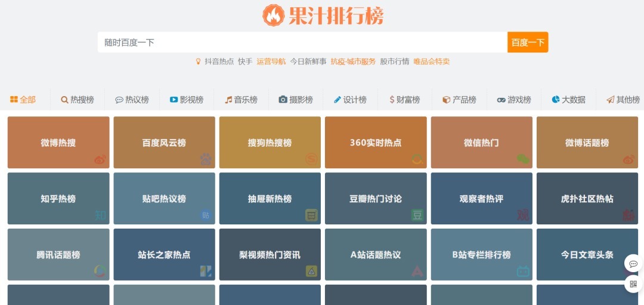Viewport: 644px width, 305px height.
Task: Switch to the 其他榜 tab
Action: (623, 100)
